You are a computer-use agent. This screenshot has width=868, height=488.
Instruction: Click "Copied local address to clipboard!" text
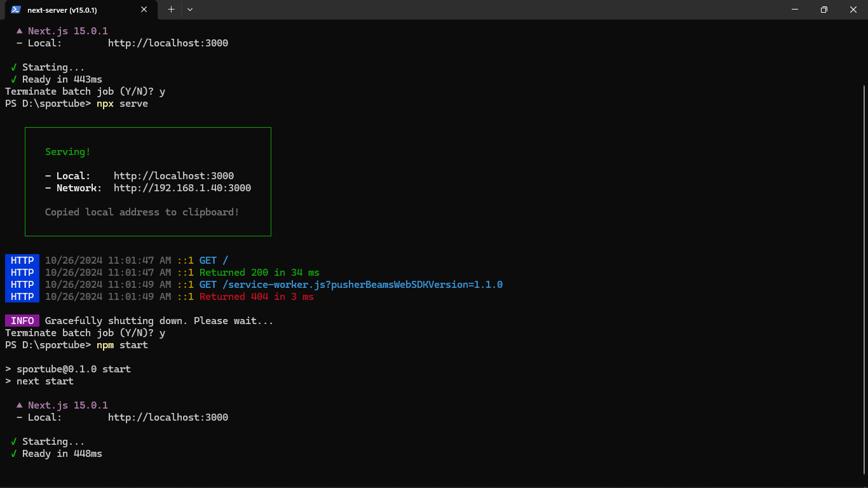coord(142,212)
